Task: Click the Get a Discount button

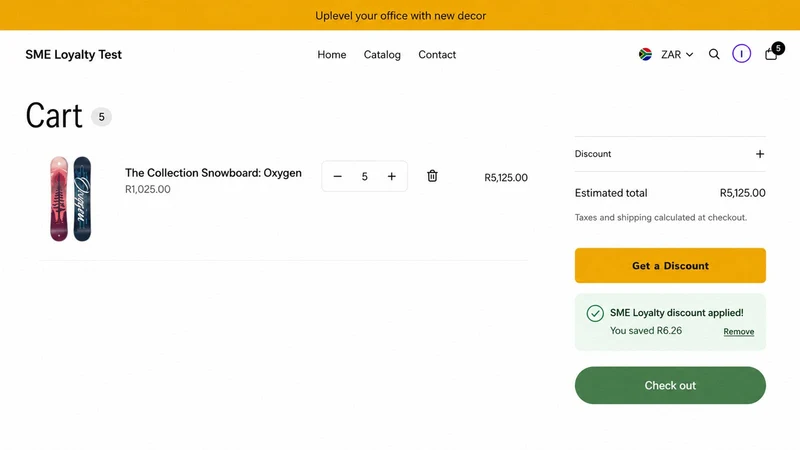Action: coord(670,265)
